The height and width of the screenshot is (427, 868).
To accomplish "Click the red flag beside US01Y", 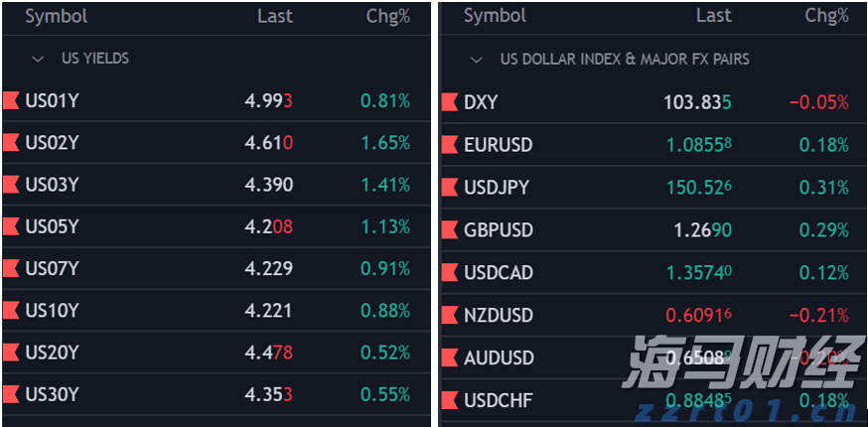I will pyautogui.click(x=12, y=100).
